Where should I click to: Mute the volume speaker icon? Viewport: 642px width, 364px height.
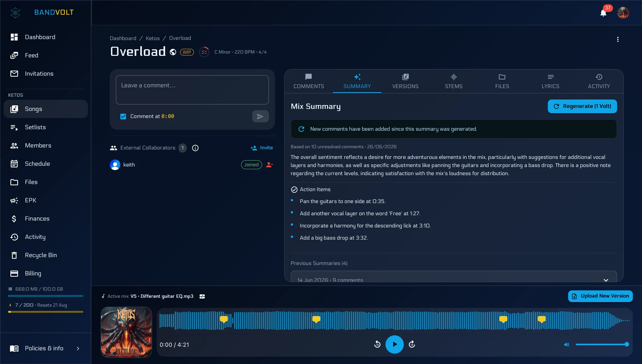tap(567, 344)
